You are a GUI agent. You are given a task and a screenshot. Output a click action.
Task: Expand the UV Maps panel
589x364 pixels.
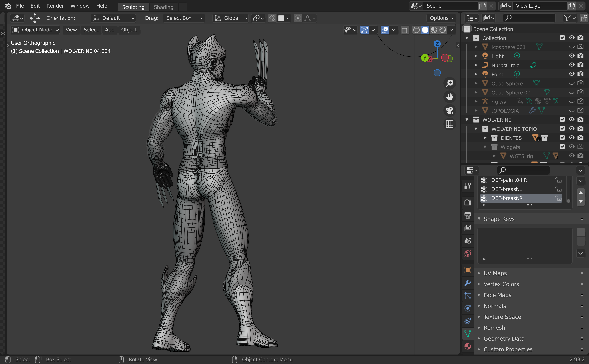(x=495, y=273)
